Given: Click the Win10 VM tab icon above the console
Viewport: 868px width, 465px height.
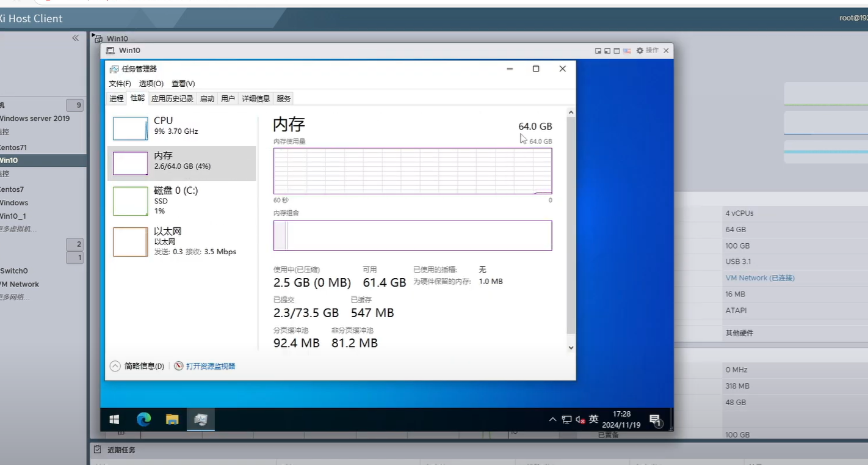Looking at the screenshot, I should [98, 38].
